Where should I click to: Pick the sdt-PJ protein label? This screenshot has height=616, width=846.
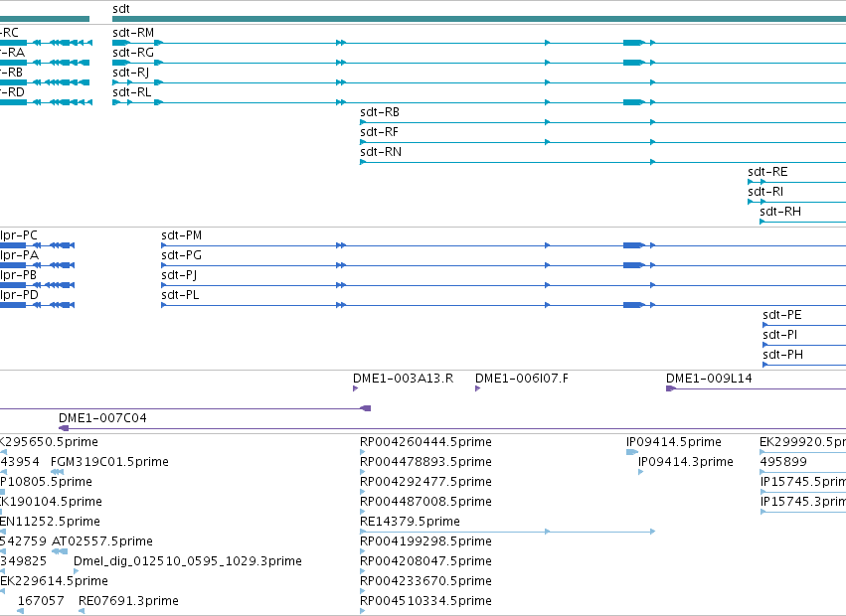[x=179, y=275]
